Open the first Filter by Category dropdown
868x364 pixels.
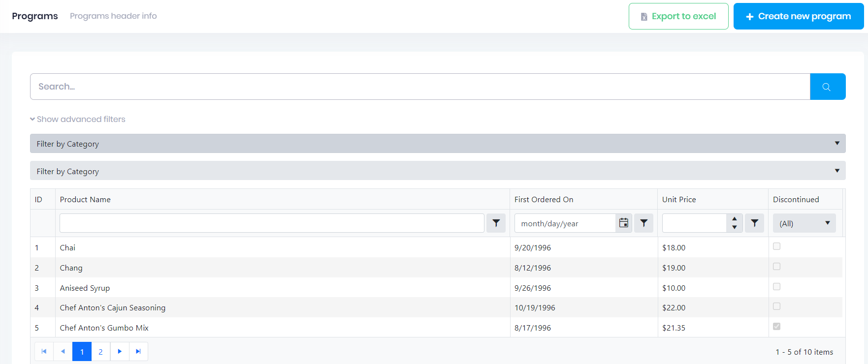click(x=437, y=144)
